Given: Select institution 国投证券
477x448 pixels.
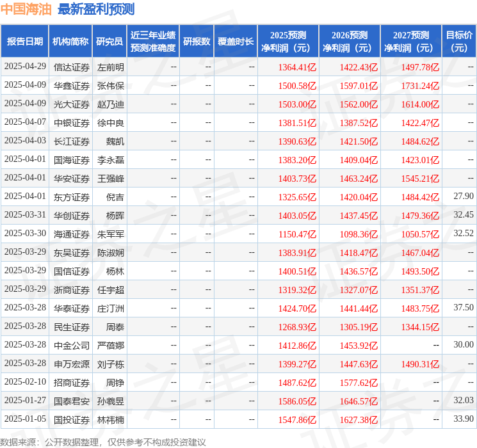Looking at the screenshot, I should click(72, 420).
